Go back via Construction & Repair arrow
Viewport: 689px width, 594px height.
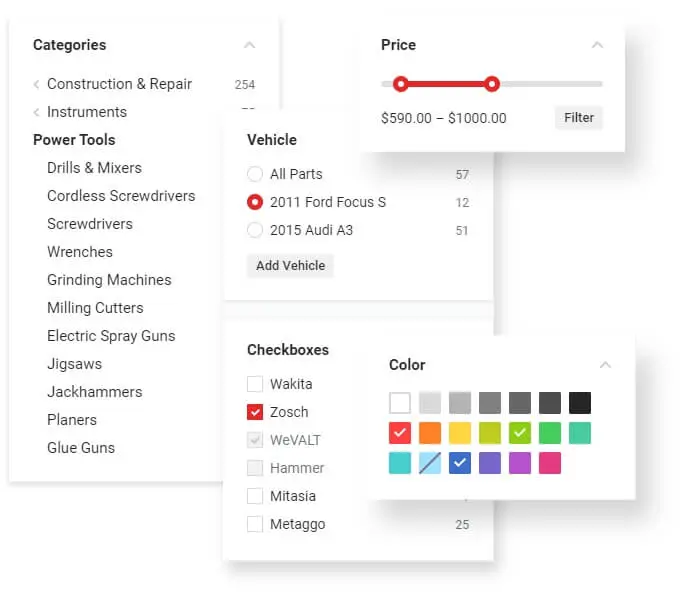point(37,84)
